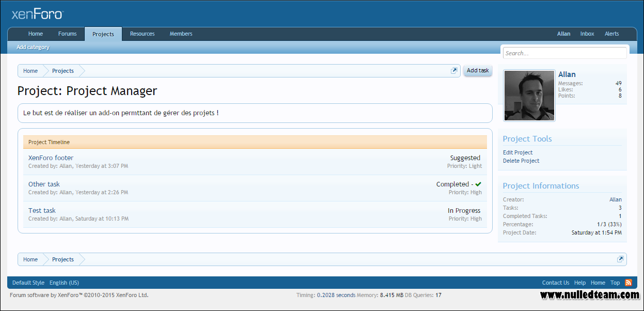The width and height of the screenshot is (644, 311).
Task: Click Help in footer
Action: click(580, 283)
